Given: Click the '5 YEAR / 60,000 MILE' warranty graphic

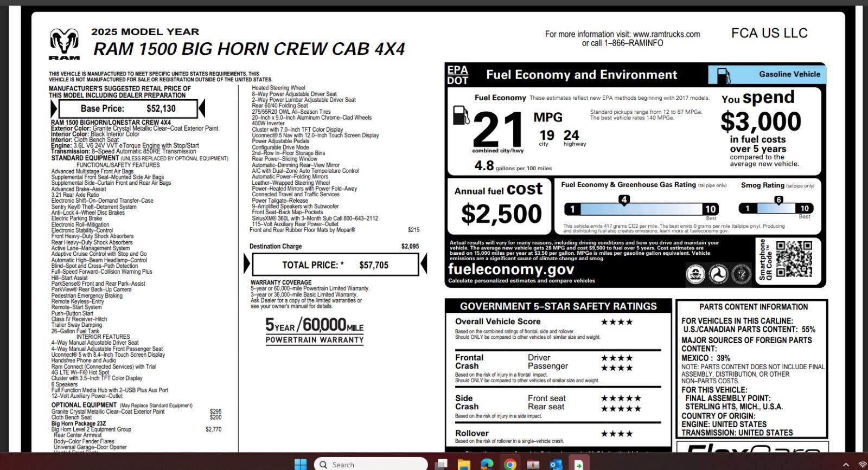Looking at the screenshot, I should click(314, 330).
